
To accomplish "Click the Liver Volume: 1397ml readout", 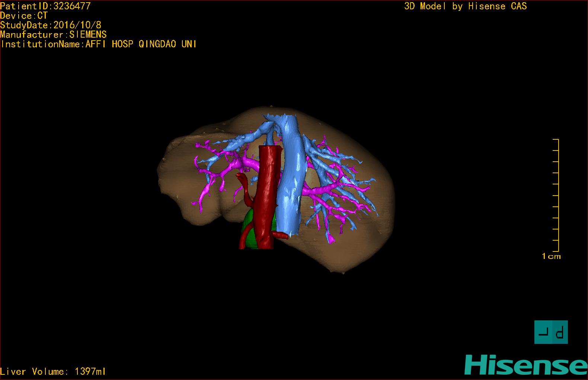I will (53, 371).
